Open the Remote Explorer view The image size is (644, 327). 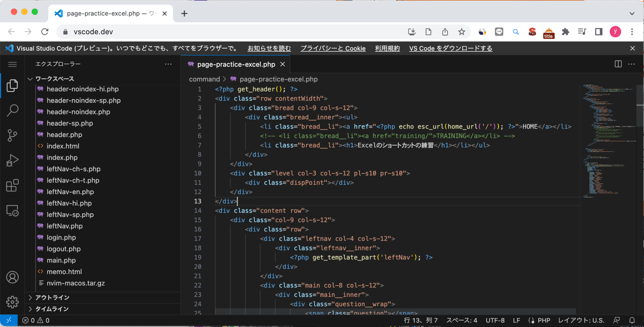[12, 211]
